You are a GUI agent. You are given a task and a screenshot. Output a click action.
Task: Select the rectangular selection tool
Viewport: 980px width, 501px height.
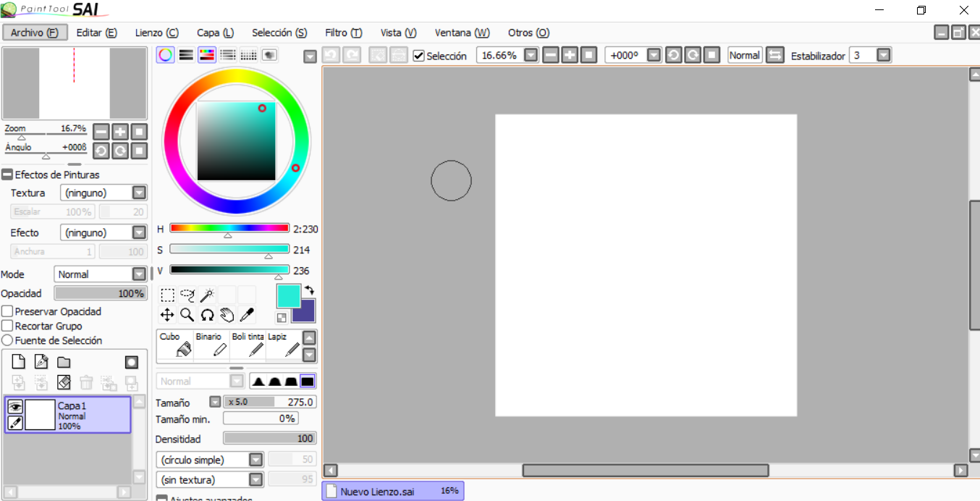pos(167,295)
